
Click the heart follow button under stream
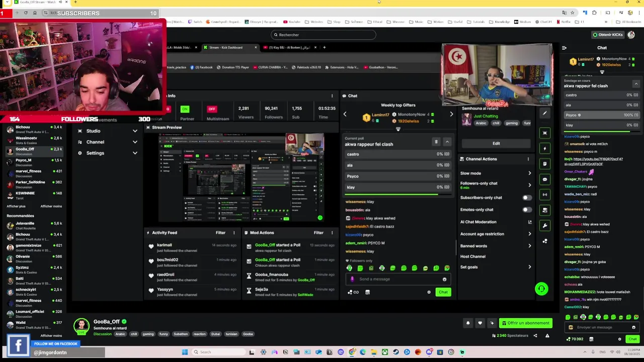(480, 323)
